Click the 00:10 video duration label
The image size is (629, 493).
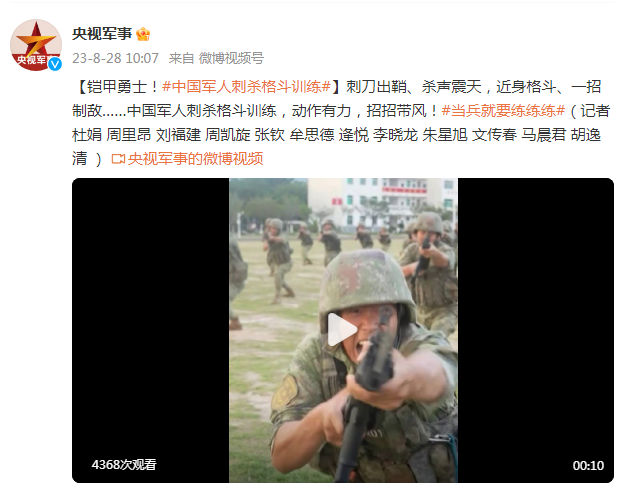pos(588,465)
